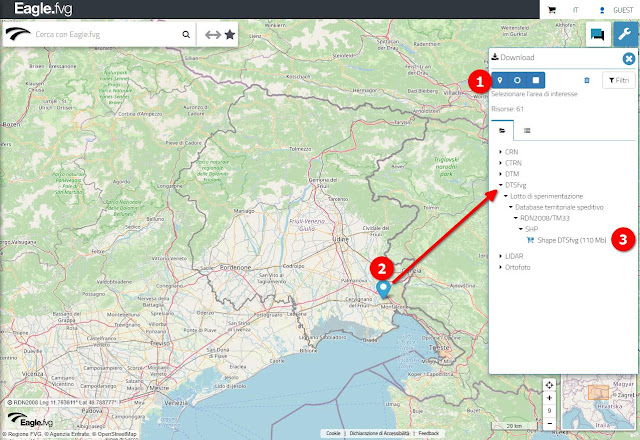Viewport: 640px width, 440px height.
Task: Expand the DTM tree node
Action: click(501, 174)
